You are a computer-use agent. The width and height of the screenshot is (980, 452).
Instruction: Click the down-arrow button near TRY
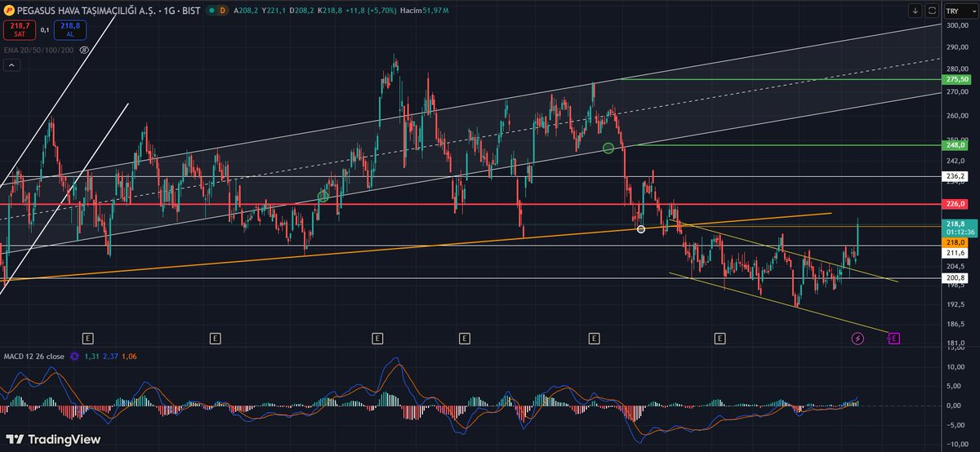915,11
